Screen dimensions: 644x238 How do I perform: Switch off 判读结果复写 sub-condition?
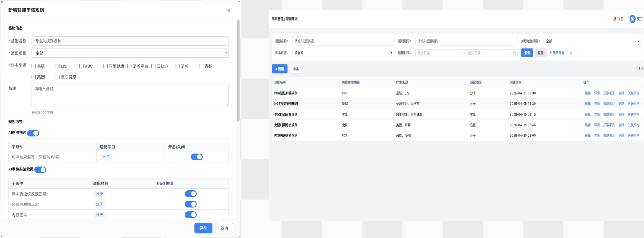(x=197, y=157)
